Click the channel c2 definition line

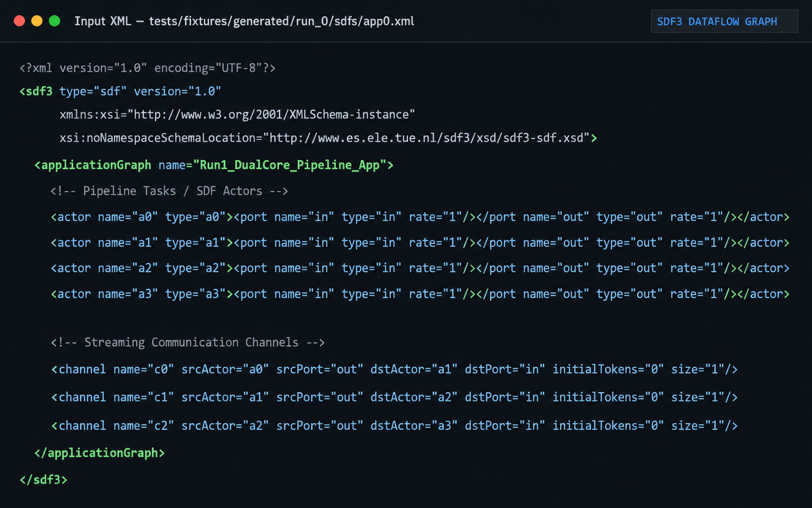(394, 426)
